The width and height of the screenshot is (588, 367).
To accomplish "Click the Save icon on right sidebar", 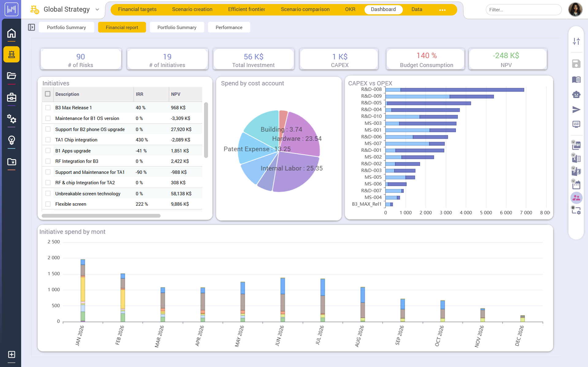I will pyautogui.click(x=576, y=64).
